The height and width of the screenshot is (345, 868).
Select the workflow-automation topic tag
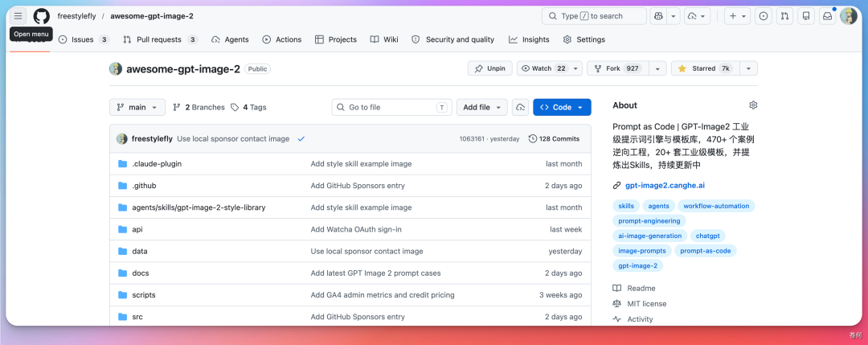[x=716, y=206]
